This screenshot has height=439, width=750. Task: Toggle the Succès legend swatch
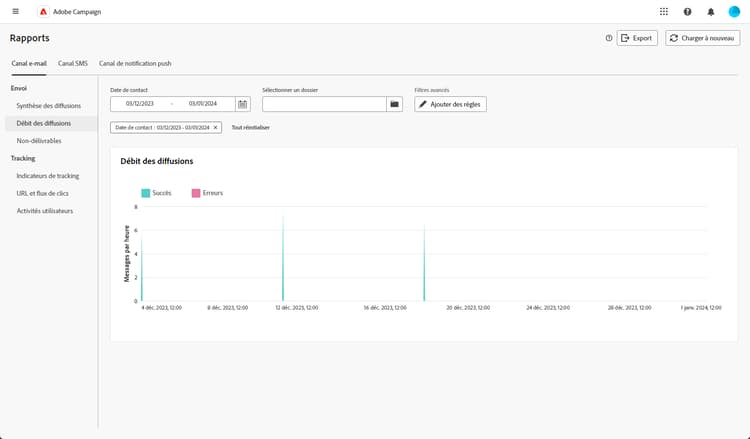145,193
